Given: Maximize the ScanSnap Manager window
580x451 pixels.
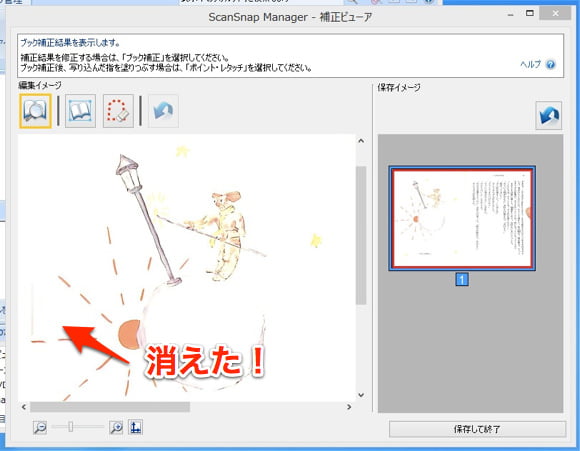Looking at the screenshot, I should 530,13.
